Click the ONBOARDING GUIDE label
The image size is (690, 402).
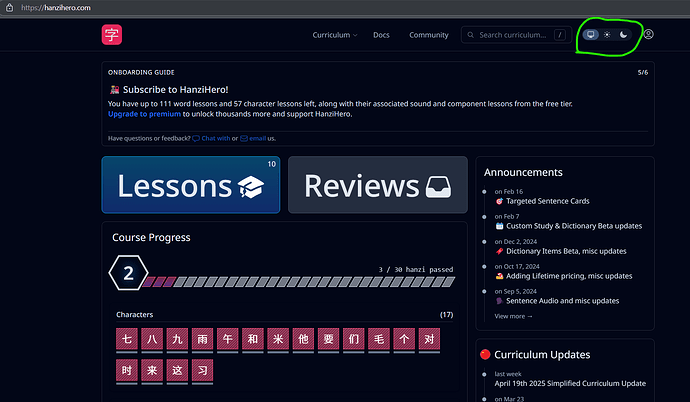click(x=141, y=73)
